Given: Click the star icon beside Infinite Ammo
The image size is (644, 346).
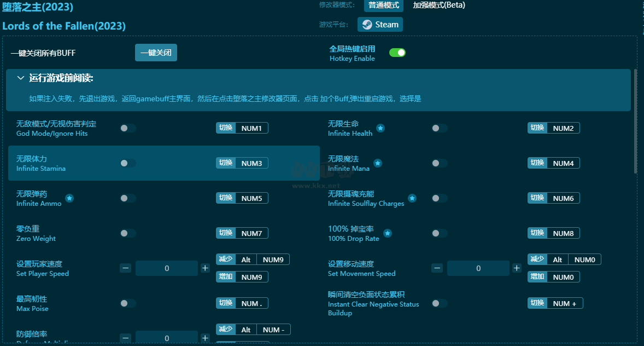Looking at the screenshot, I should coord(69,198).
